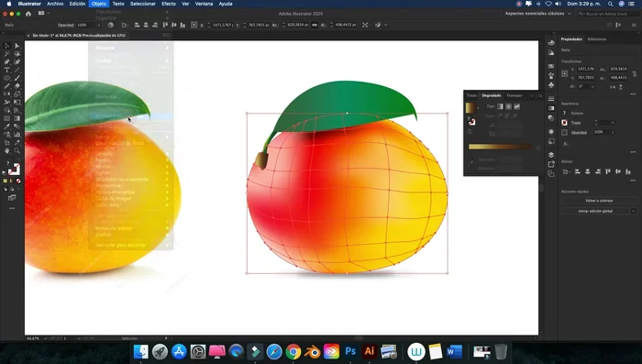Toggle None fill slash in toolbar

coord(18,181)
